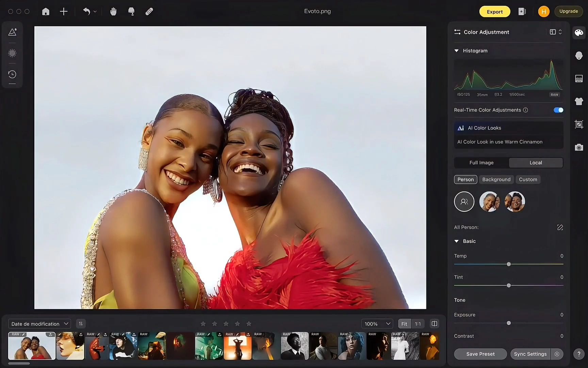Open the crop and transform panel
Screen dimensions: 588x368
(x=579, y=124)
